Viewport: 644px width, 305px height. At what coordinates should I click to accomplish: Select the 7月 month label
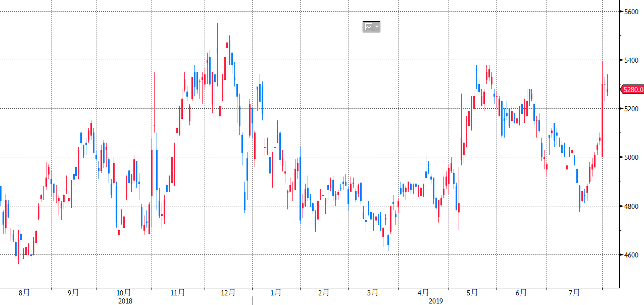pos(574,292)
